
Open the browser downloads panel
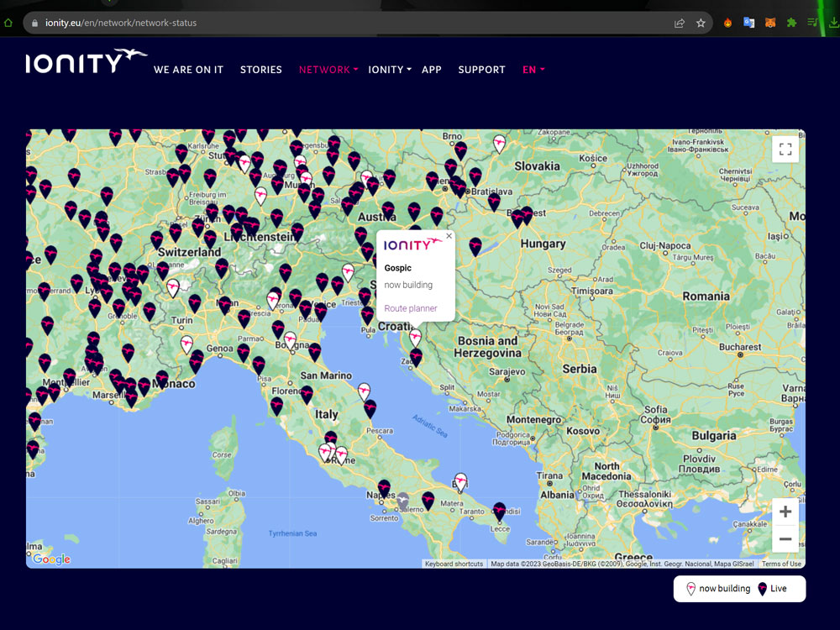pos(833,24)
